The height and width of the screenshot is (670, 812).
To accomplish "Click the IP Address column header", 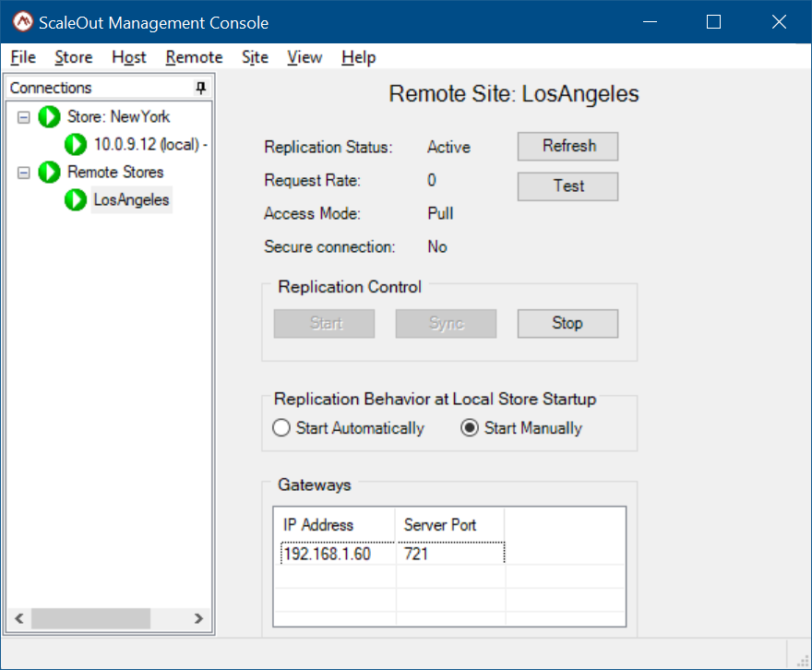I will coord(335,524).
